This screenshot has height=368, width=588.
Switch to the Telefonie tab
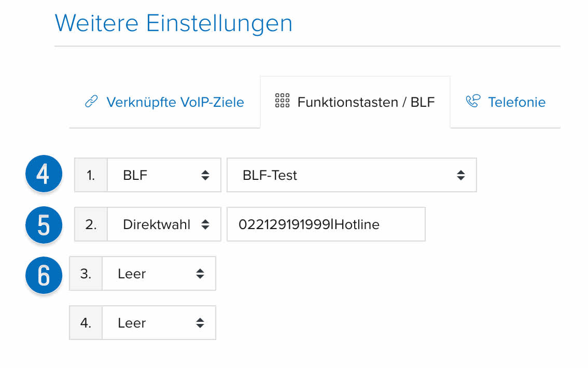click(505, 102)
